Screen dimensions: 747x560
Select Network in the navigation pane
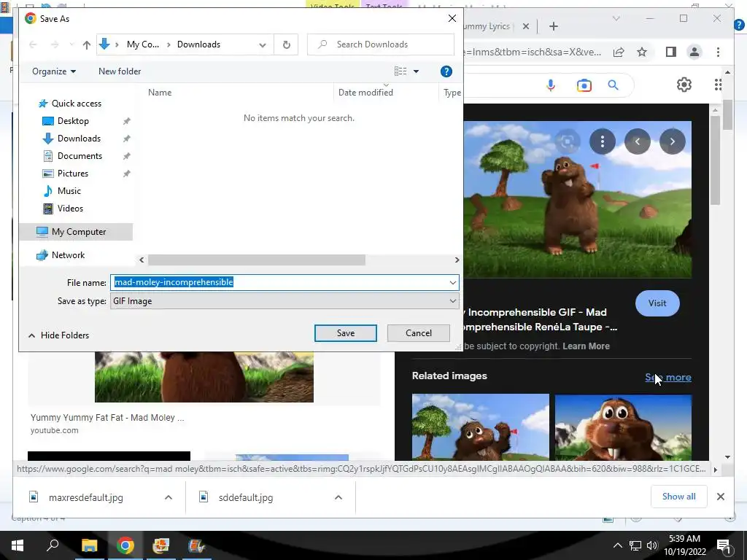click(68, 255)
